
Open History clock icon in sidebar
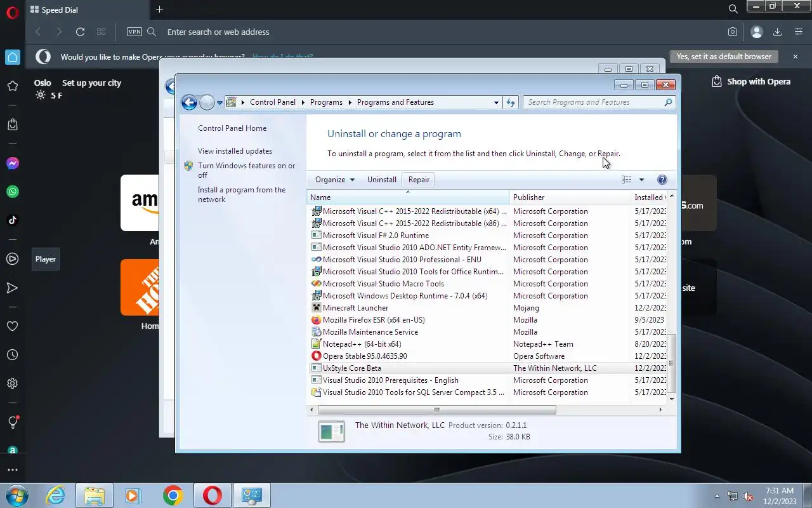(x=12, y=355)
